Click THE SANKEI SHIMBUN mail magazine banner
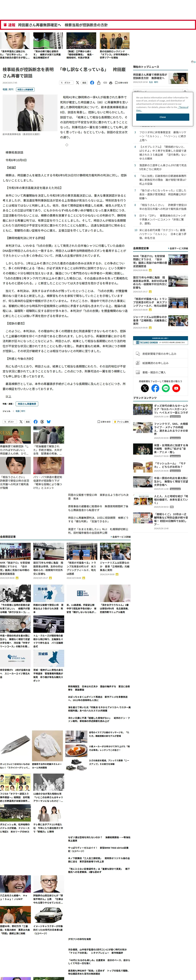Viewport: 196px width, 980px height. pos(160,341)
